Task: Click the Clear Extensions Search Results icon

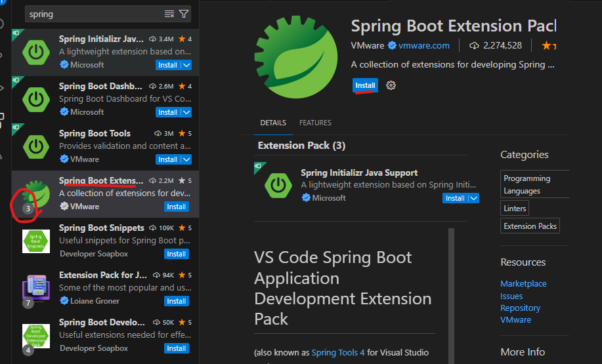Action: [x=169, y=14]
